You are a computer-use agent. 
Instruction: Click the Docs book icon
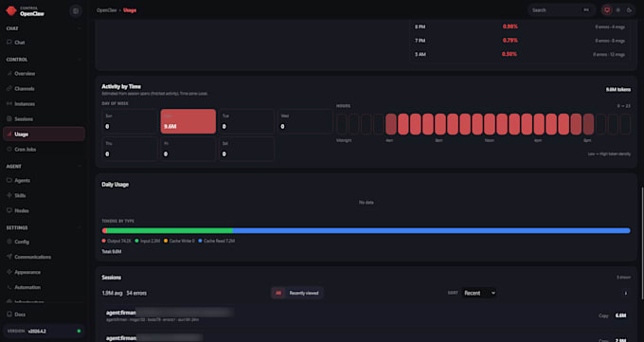[9, 315]
